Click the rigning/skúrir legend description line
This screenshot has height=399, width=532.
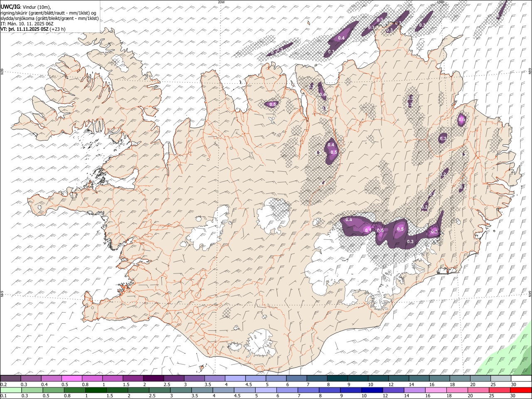pyautogui.click(x=48, y=12)
